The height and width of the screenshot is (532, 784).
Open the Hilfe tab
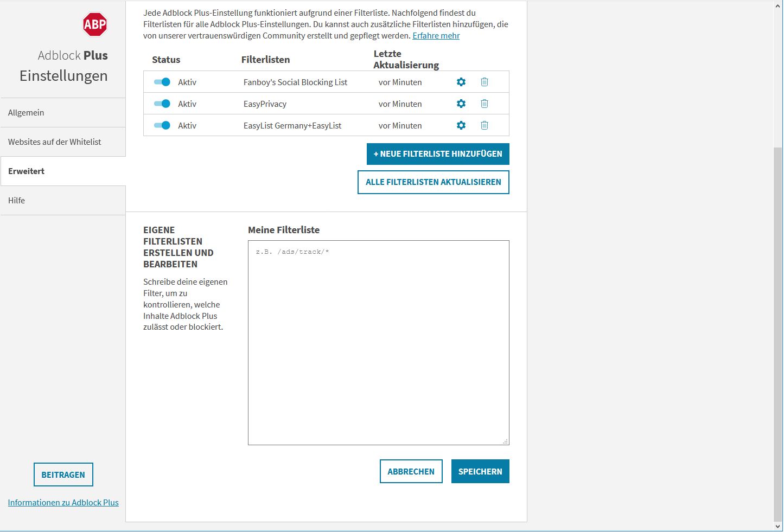tap(63, 201)
